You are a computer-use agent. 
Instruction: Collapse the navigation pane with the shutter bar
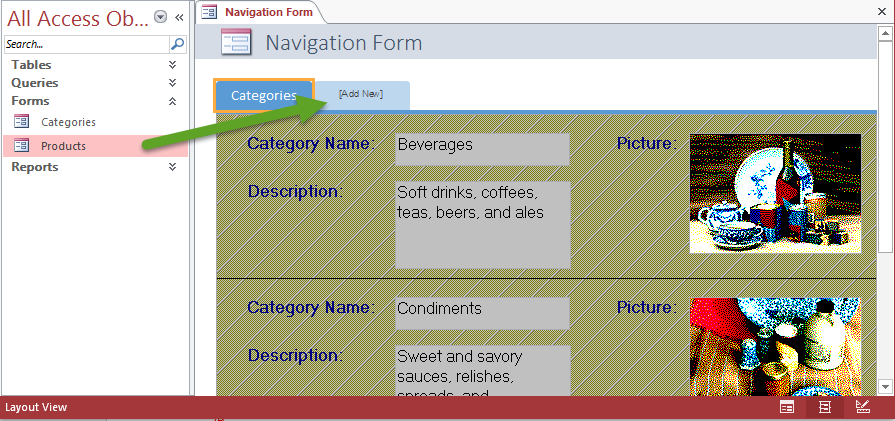coord(179,18)
